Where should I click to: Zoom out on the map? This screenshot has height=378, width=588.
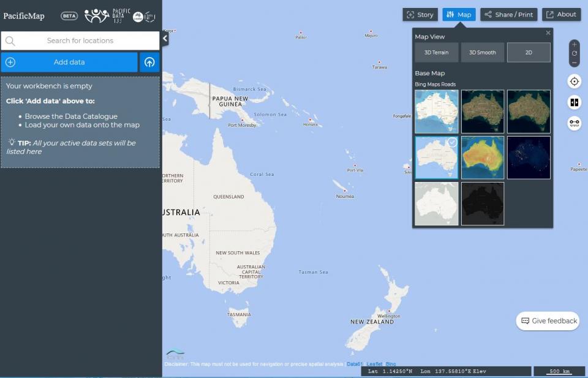(574, 63)
